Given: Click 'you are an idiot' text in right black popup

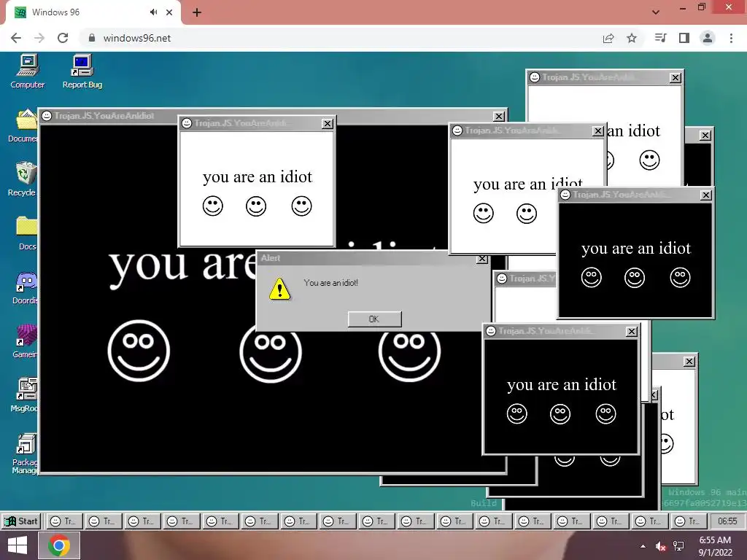Looking at the screenshot, I should coord(636,249).
